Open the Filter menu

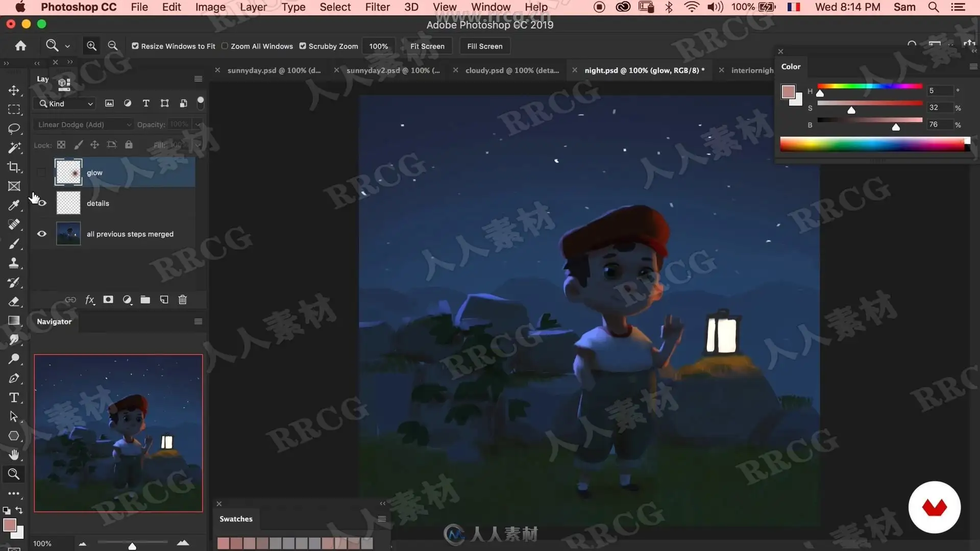click(377, 7)
